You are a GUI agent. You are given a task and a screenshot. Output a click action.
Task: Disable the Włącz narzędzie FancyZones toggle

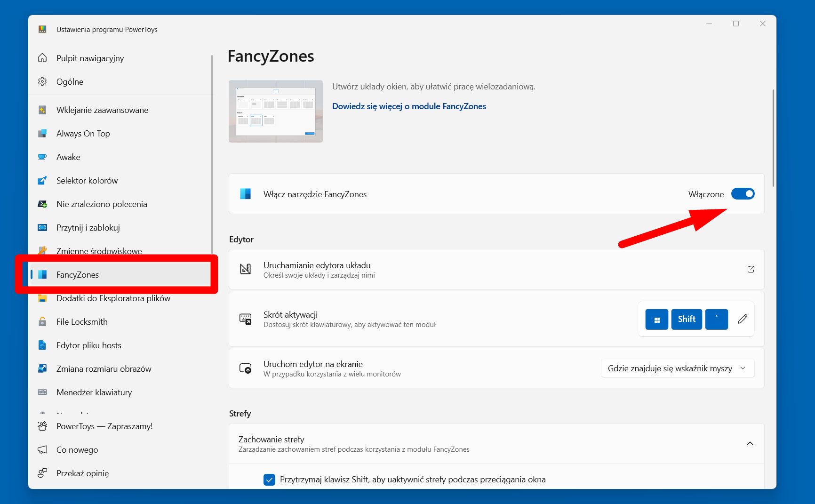click(x=743, y=193)
